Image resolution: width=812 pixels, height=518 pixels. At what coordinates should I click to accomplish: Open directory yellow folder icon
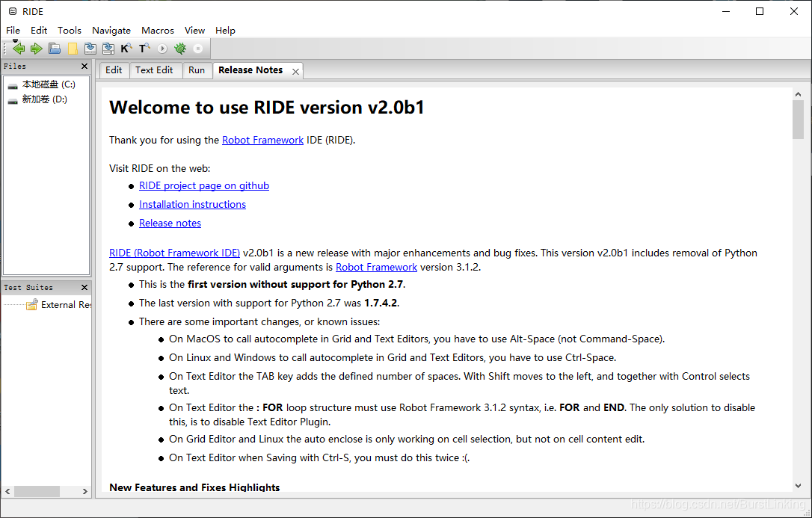tap(73, 49)
